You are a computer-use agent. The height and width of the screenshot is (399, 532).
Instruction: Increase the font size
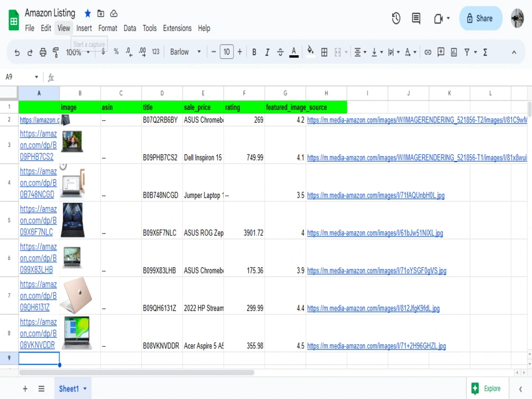coord(240,52)
